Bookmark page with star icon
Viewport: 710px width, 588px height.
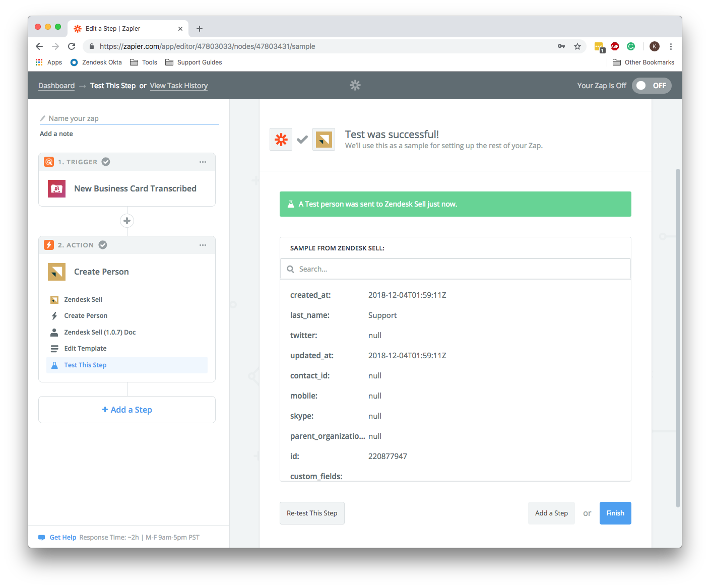coord(577,46)
